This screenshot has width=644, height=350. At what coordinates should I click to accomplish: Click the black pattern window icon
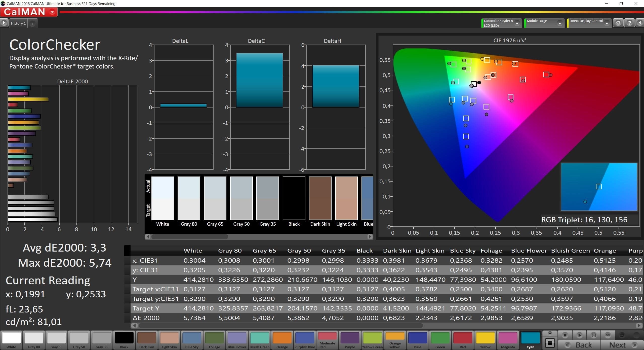tap(550, 343)
